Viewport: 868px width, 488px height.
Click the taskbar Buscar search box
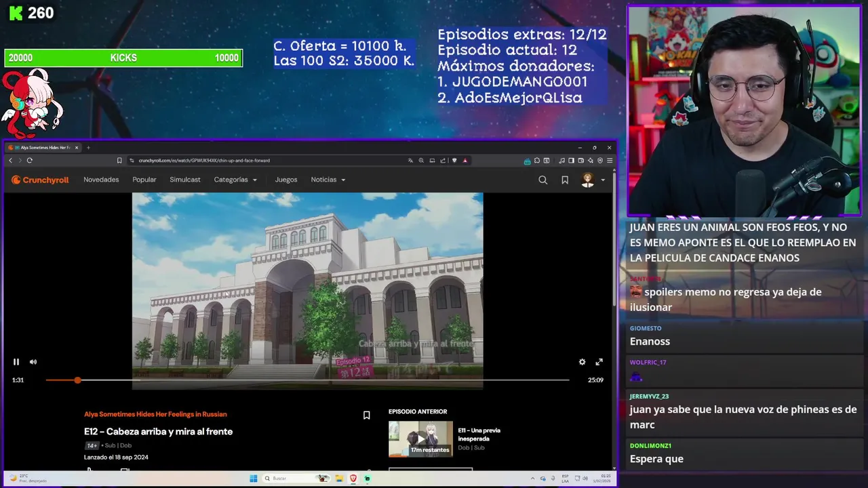pyautogui.click(x=297, y=479)
